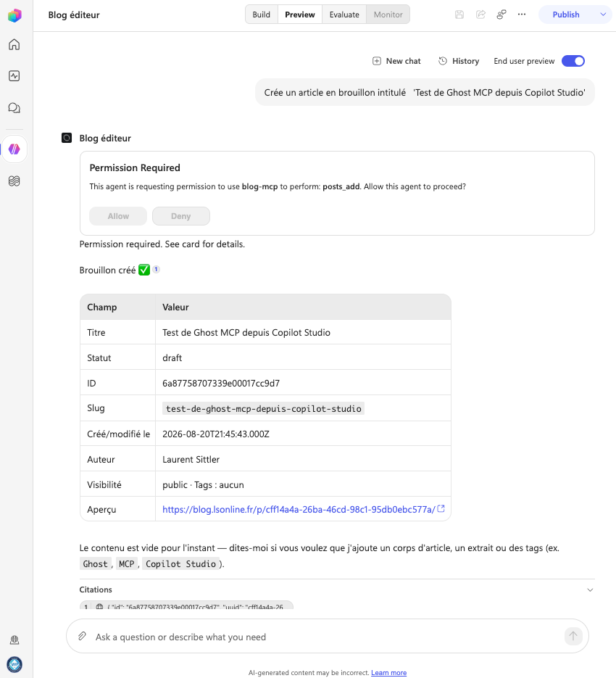This screenshot has width=616, height=678.
Task: Click the Permission Required card heading
Action: (x=135, y=168)
